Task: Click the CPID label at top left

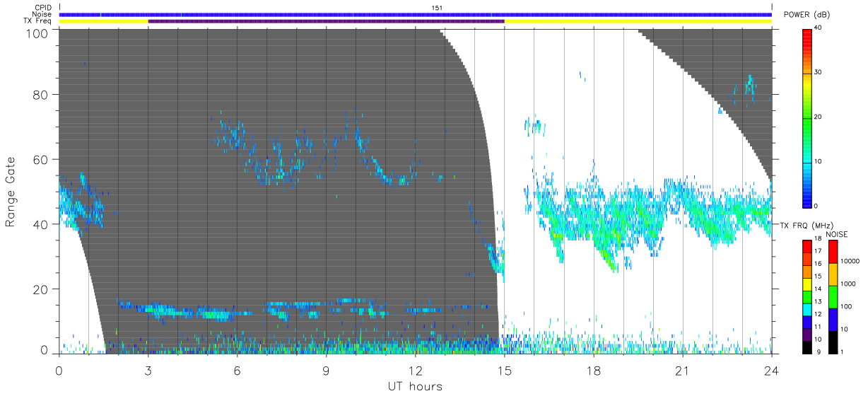Action: point(43,8)
